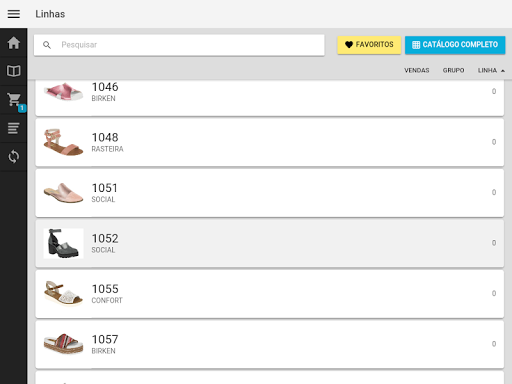Sort list by Grupo

coord(453,70)
